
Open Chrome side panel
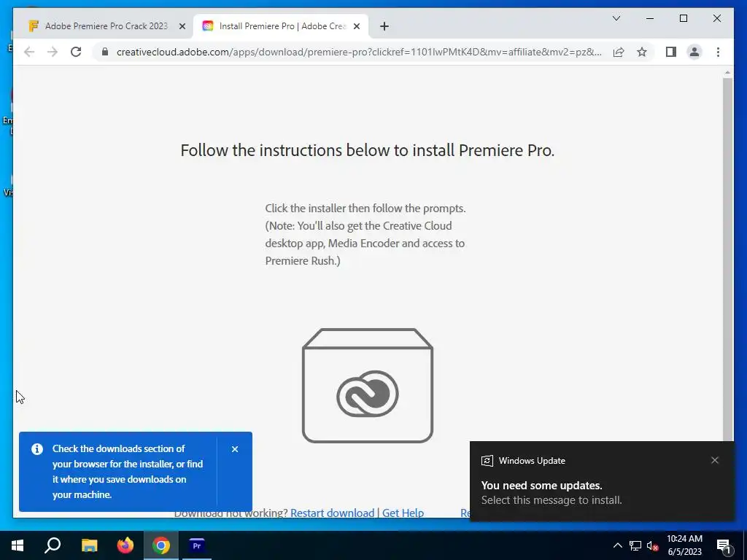tap(671, 52)
